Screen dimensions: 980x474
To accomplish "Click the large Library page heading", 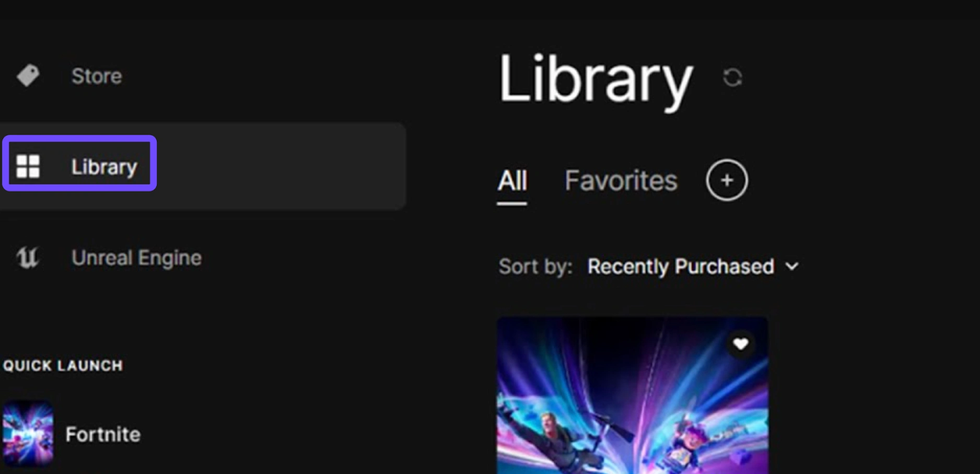I will pyautogui.click(x=595, y=80).
